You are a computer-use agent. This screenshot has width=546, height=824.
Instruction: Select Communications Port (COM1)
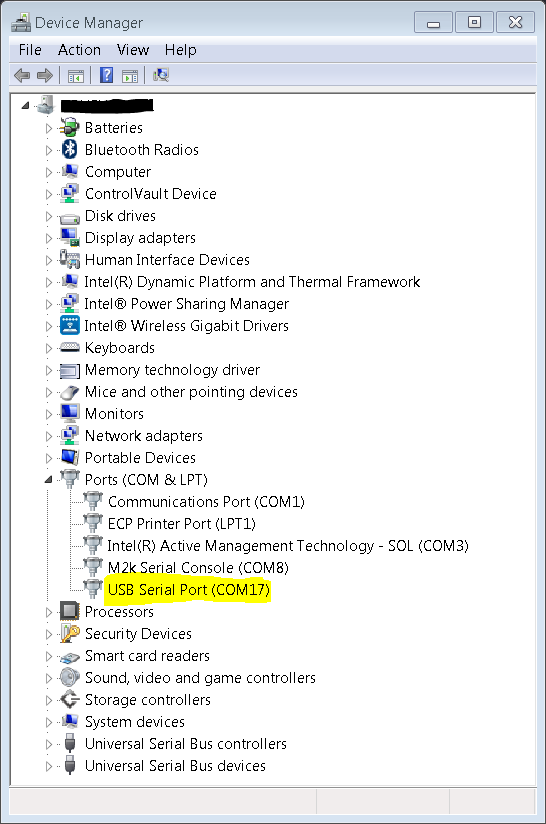tap(206, 501)
